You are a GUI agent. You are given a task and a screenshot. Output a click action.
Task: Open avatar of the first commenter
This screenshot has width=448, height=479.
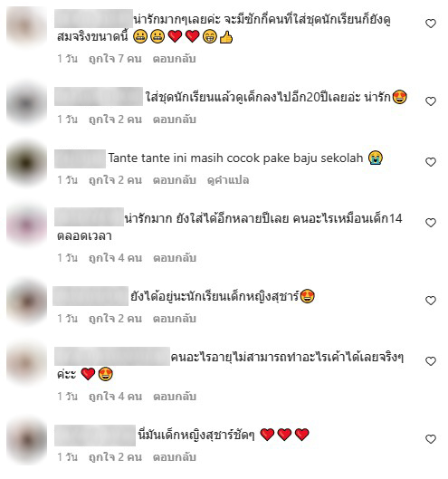[26, 26]
